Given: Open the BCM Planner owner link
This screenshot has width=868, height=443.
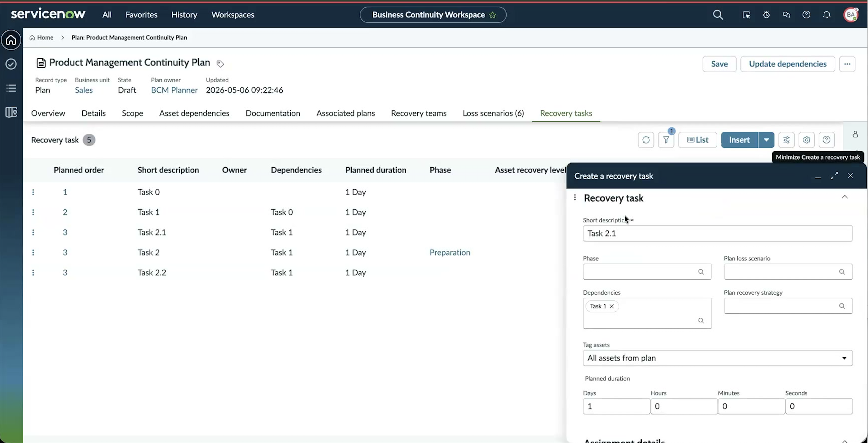Looking at the screenshot, I should [x=174, y=90].
